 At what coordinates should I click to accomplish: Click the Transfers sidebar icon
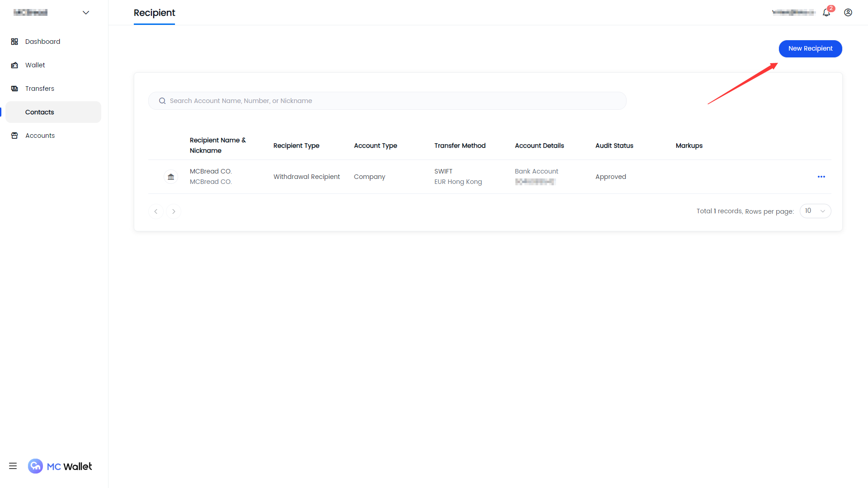pyautogui.click(x=14, y=89)
